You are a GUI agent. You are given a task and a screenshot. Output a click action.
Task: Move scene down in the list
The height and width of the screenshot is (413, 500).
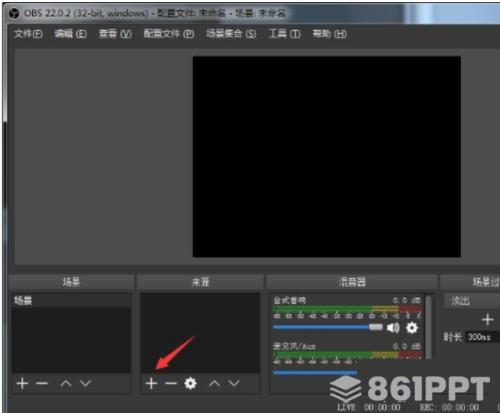pyautogui.click(x=85, y=383)
